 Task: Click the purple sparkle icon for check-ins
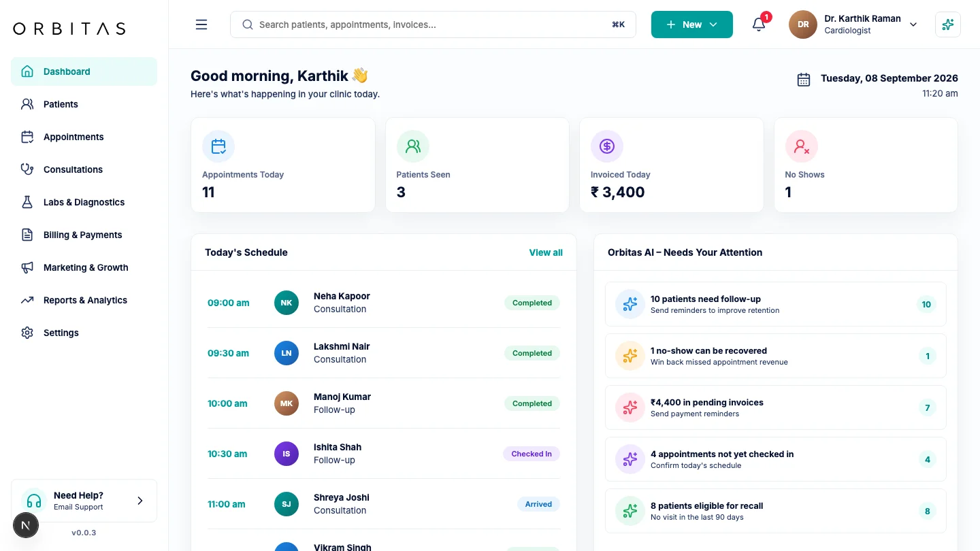(630, 459)
